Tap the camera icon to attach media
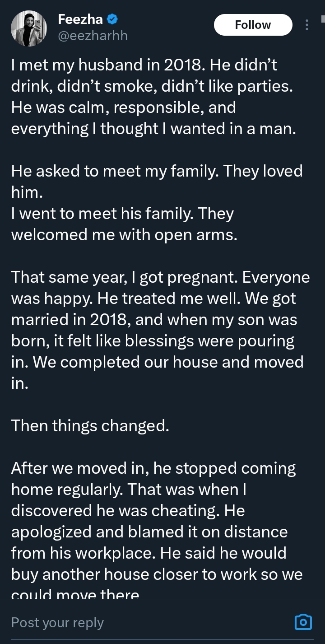Screen dimensions: 325x644 pos(303,622)
